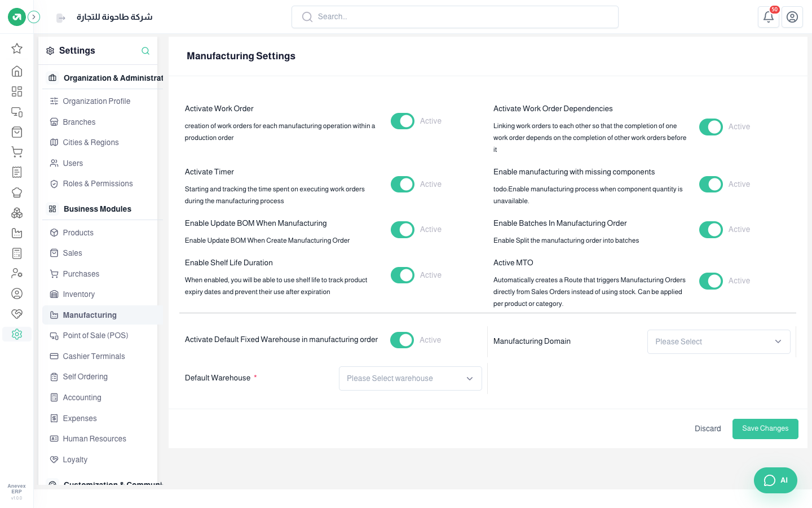This screenshot has height=508, width=812.
Task: Toggle Active MTO switch
Action: click(711, 281)
